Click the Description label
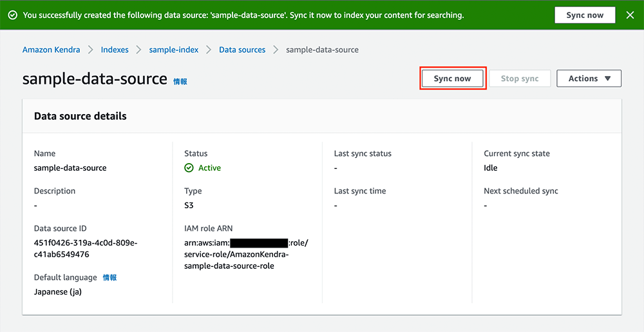 [x=55, y=191]
